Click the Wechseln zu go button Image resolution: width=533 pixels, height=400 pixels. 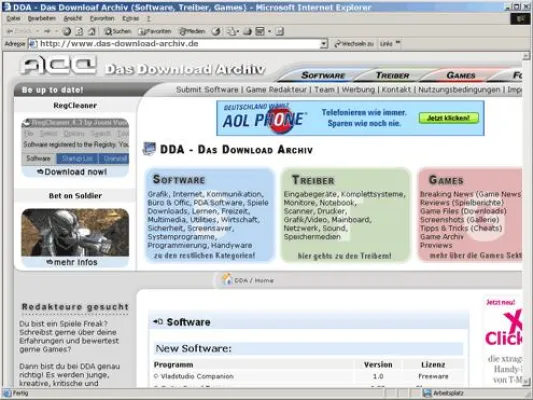pyautogui.click(x=354, y=44)
